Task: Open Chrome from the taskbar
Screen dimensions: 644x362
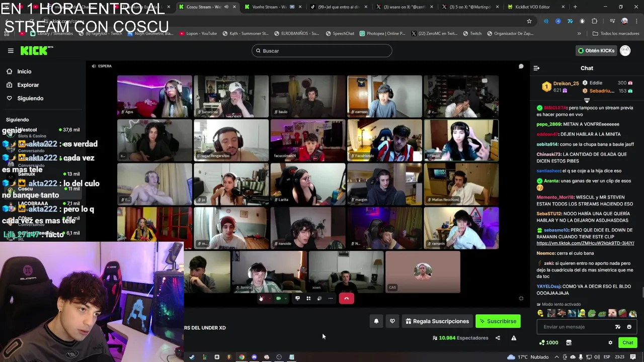Action: coord(242,357)
